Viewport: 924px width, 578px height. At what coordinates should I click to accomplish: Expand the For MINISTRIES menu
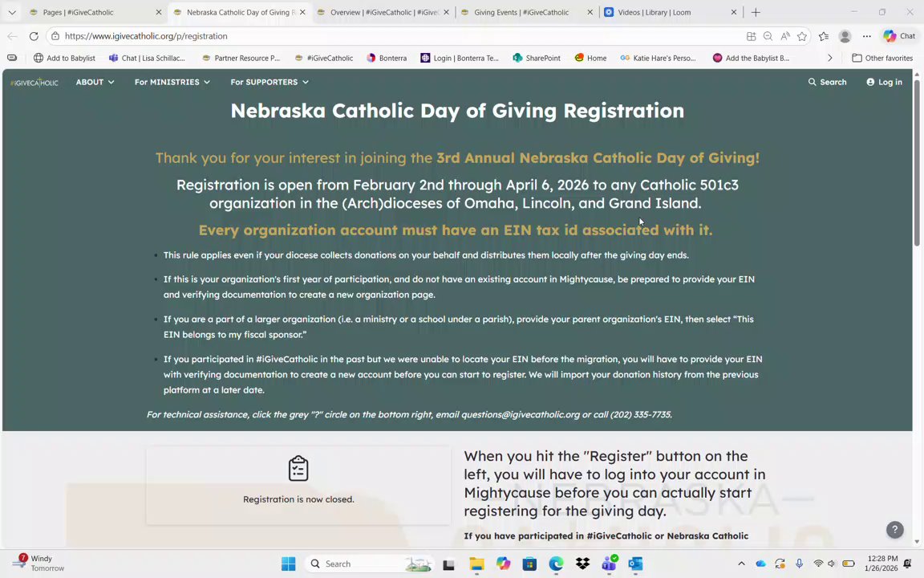[172, 82]
